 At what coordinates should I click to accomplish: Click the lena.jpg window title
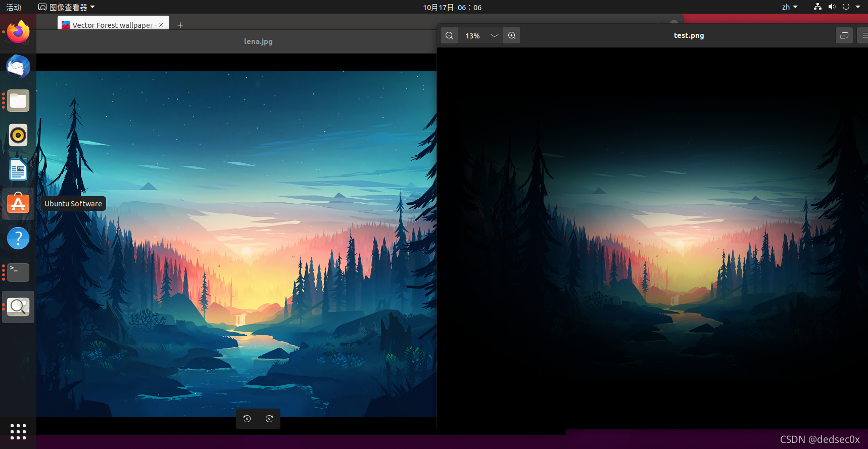coord(258,41)
